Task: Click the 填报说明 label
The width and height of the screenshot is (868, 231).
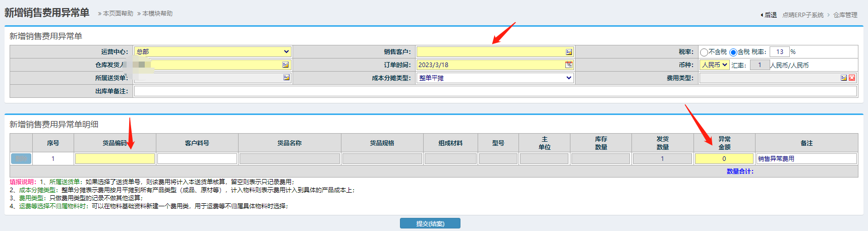Action: [23, 182]
